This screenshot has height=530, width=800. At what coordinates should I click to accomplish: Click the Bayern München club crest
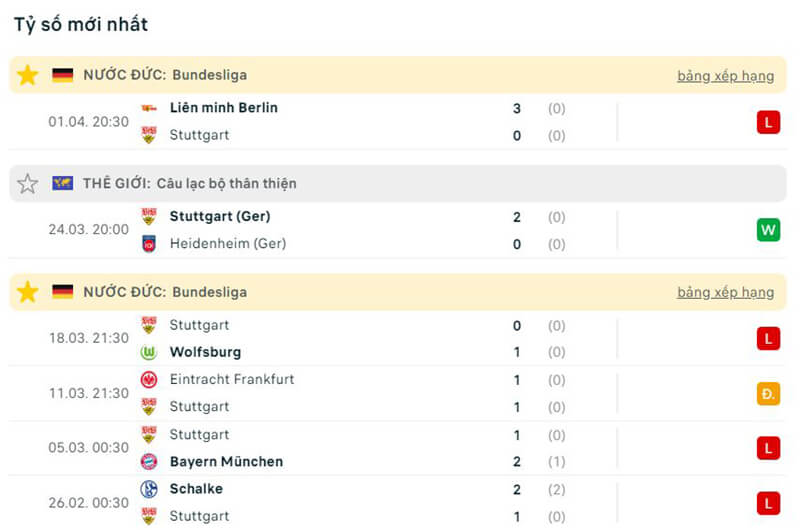click(149, 462)
